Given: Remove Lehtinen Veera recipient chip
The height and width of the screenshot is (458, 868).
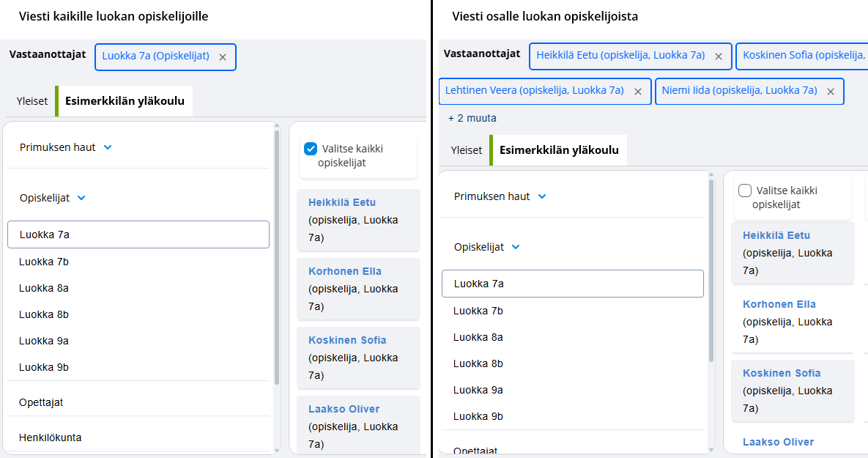Looking at the screenshot, I should pyautogui.click(x=638, y=92).
